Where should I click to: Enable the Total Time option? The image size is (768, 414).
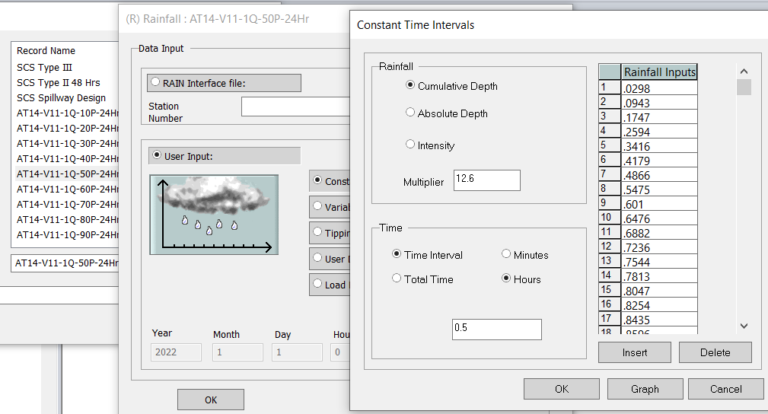click(x=398, y=279)
